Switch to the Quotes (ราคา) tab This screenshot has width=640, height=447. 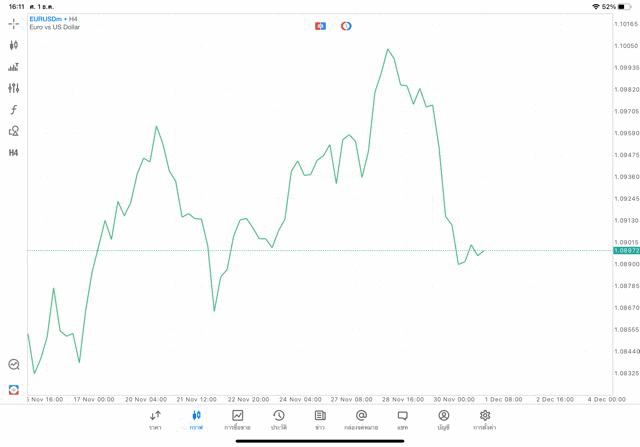(x=155, y=419)
